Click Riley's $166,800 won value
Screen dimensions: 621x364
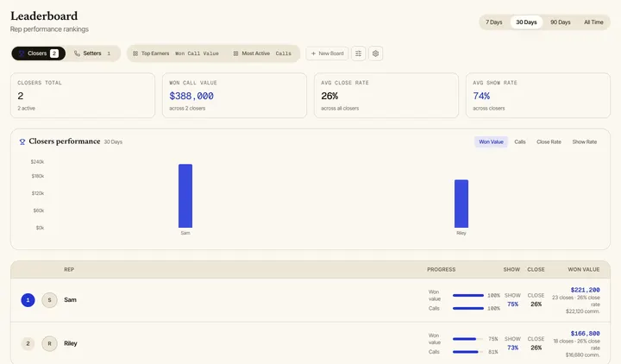click(x=585, y=334)
